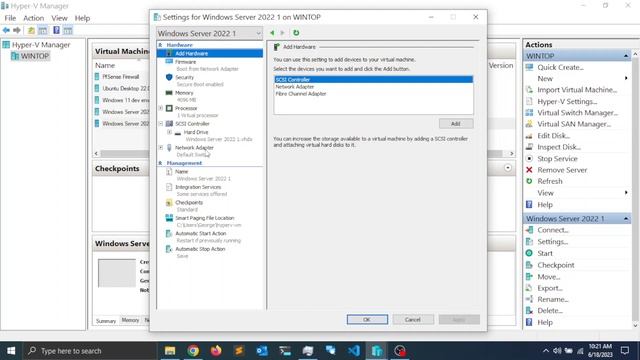Collapse the SCSI Controller node

point(160,123)
